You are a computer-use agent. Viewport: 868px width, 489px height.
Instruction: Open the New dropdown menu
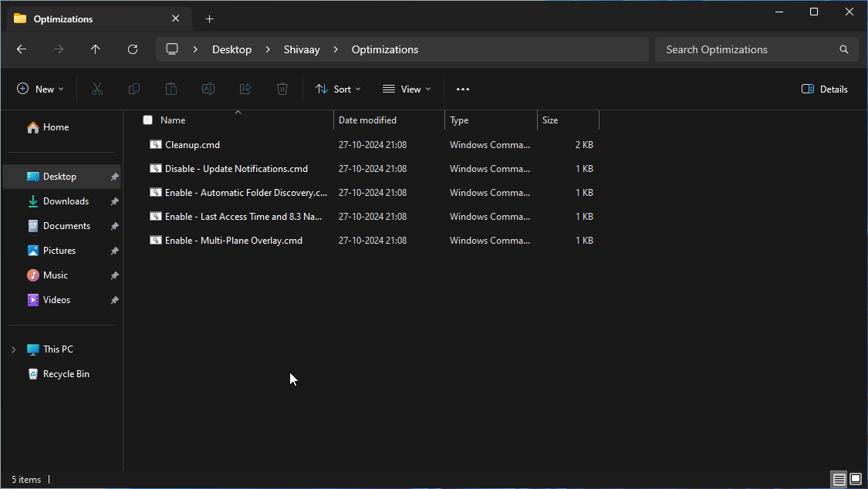40,89
